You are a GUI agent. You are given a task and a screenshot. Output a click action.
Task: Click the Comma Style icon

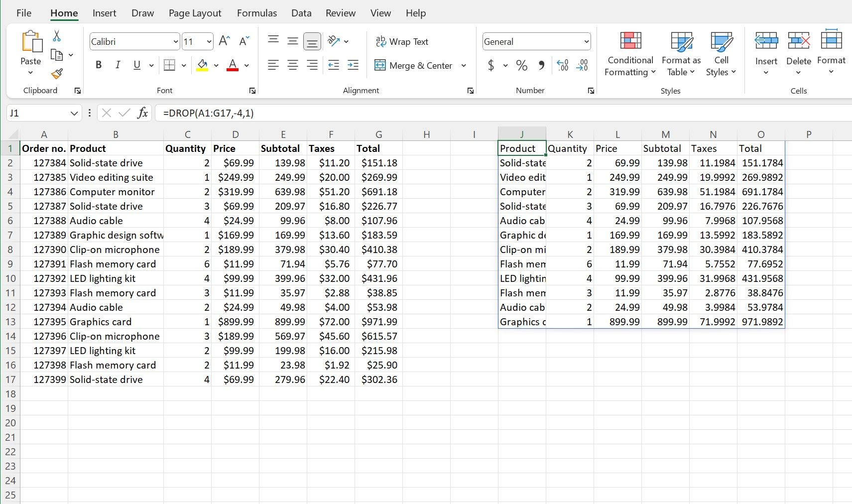pos(542,65)
